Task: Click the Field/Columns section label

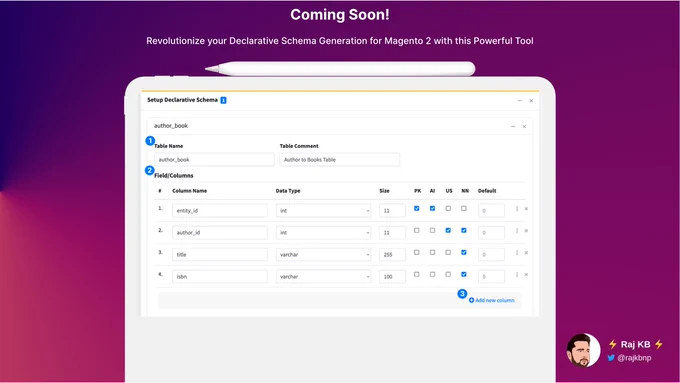Action: point(174,176)
